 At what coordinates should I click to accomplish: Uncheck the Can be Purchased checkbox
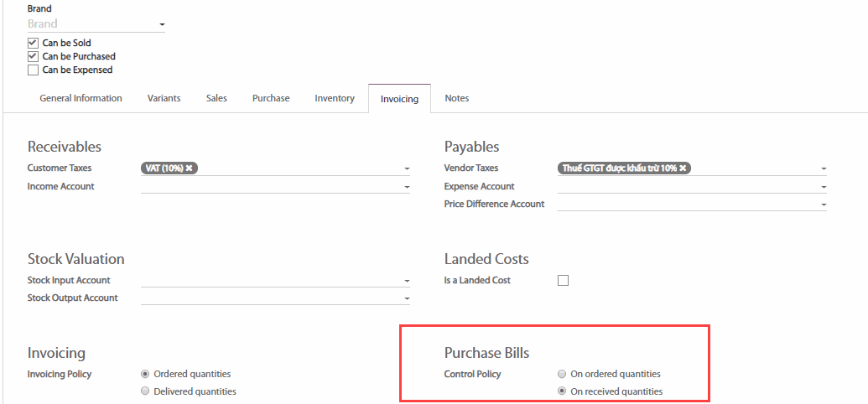[33, 56]
